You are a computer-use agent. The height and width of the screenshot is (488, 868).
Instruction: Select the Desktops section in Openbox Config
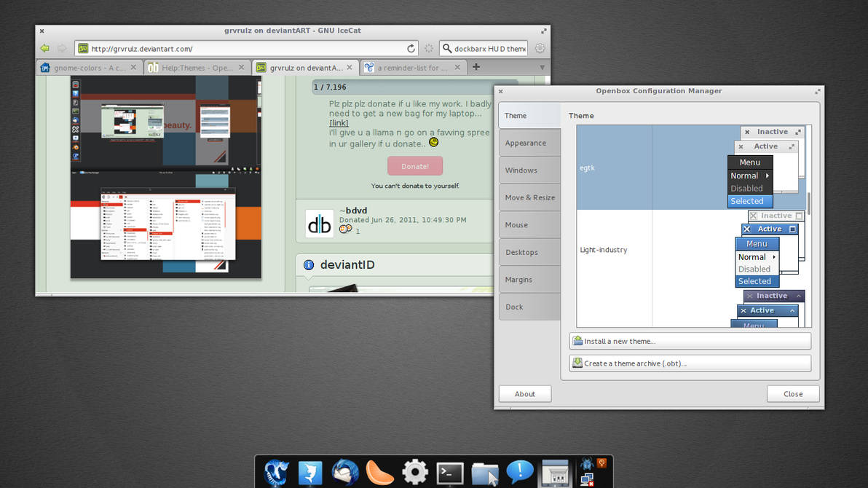coord(522,251)
